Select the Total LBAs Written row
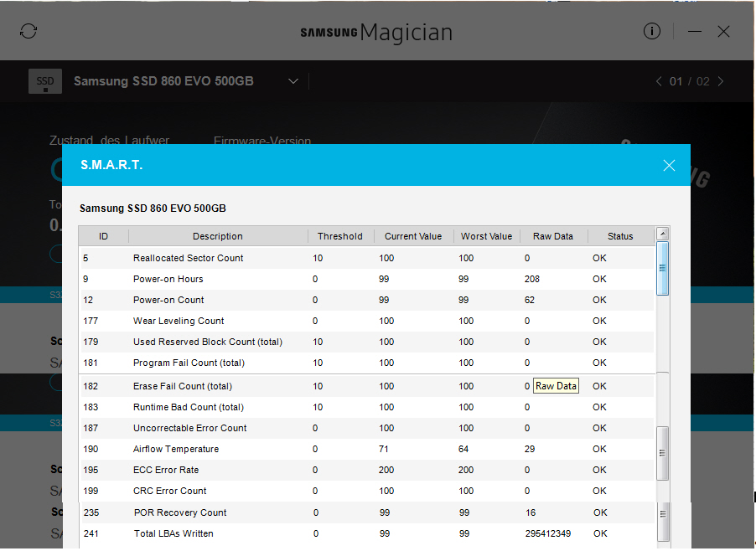Image resolution: width=756 pixels, height=551 pixels. click(368, 533)
